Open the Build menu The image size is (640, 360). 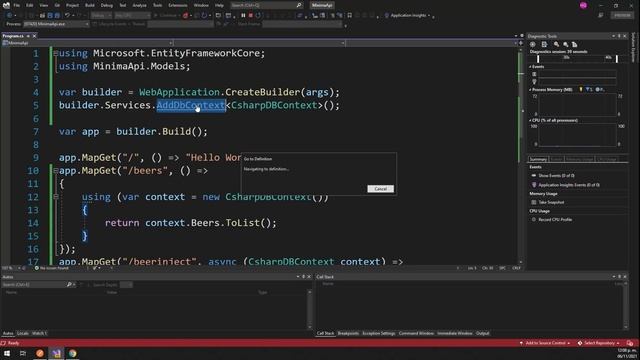point(90,5)
